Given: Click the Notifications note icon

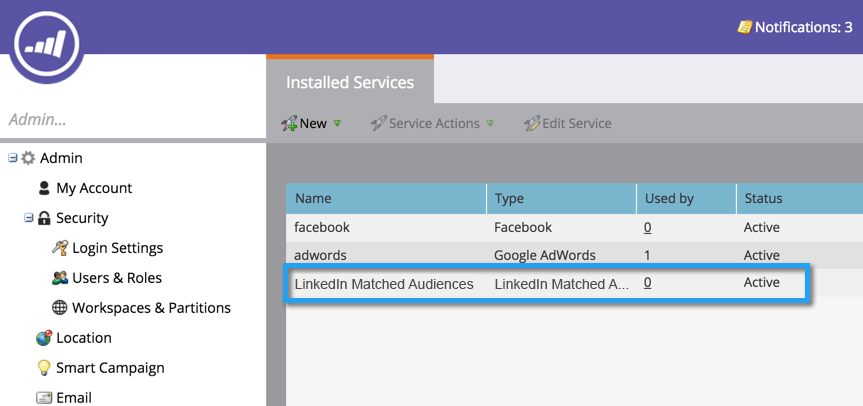Looking at the screenshot, I should [x=744, y=27].
